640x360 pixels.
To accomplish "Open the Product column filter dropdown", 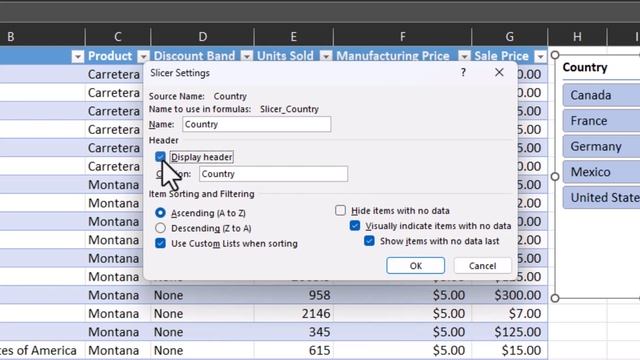I will coord(143,56).
